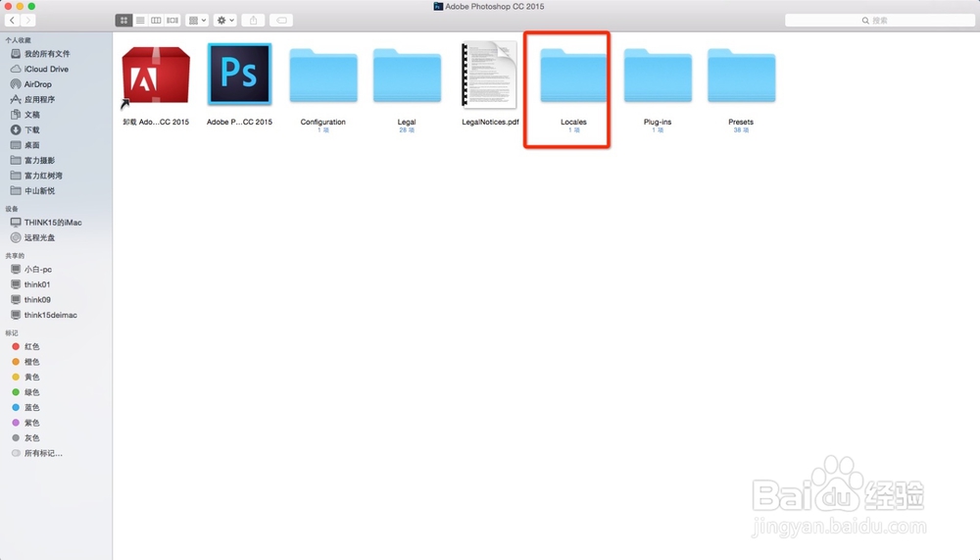Image resolution: width=980 pixels, height=560 pixels.
Task: Select 远程光盘 under devices
Action: tap(39, 237)
